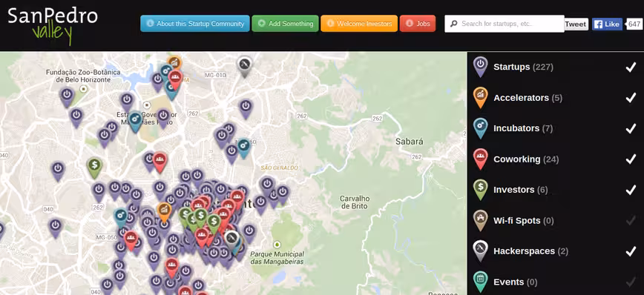Click the Investors (6) label
644x295 pixels.
pos(520,190)
